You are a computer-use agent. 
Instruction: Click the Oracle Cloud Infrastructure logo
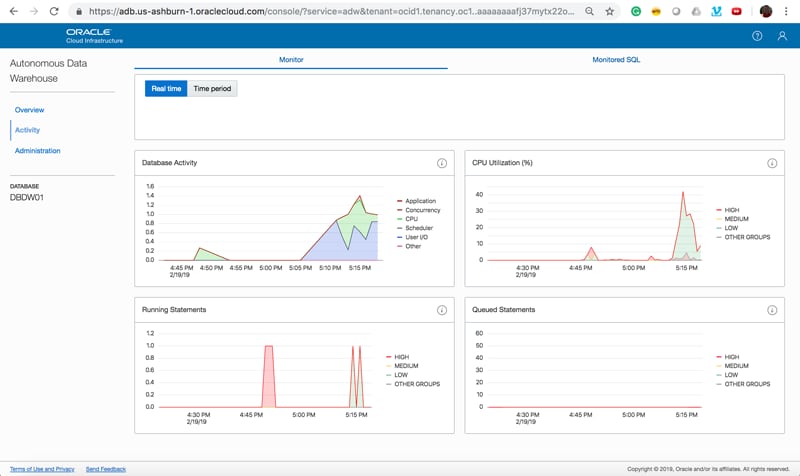point(94,36)
